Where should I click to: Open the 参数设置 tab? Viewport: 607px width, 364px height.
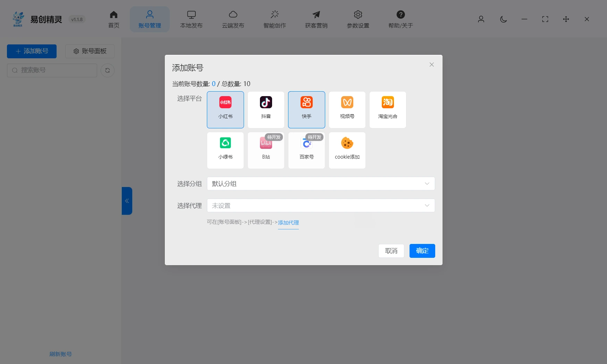pos(358,19)
